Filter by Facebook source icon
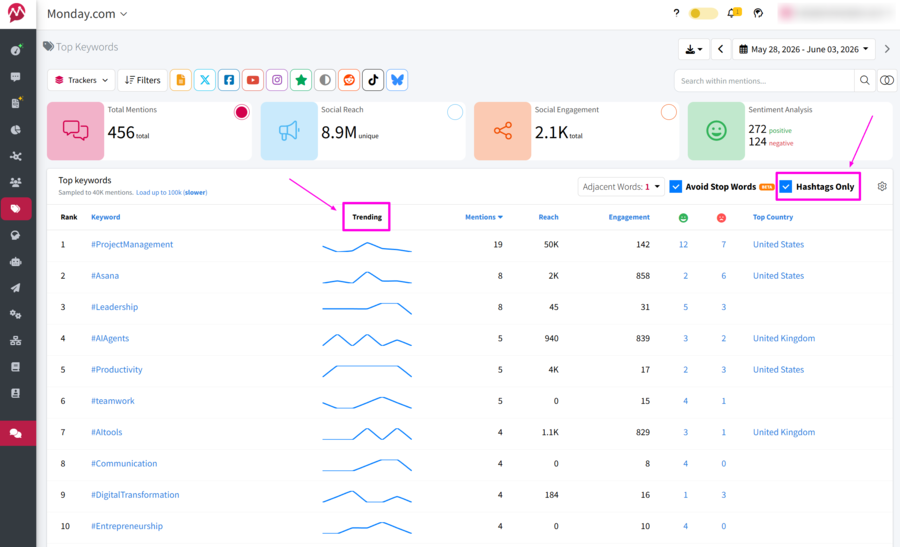Image resolution: width=900 pixels, height=547 pixels. pos(229,80)
